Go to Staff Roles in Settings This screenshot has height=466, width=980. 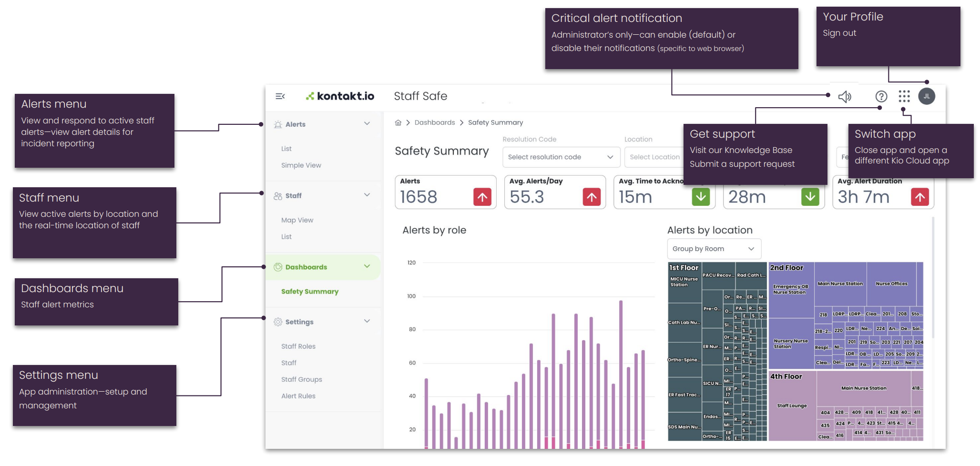(x=298, y=346)
